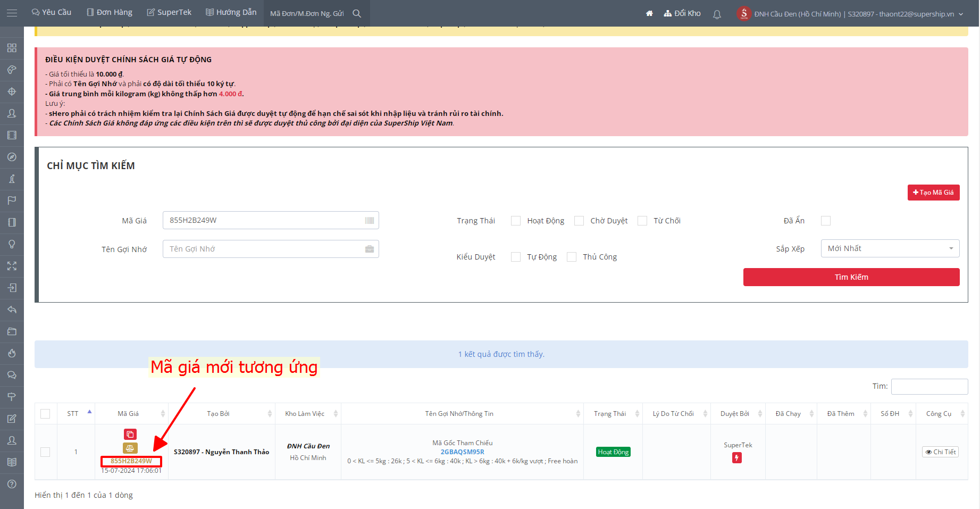Click the expand arrows icon in sidebar
The image size is (980, 509).
(12, 266)
